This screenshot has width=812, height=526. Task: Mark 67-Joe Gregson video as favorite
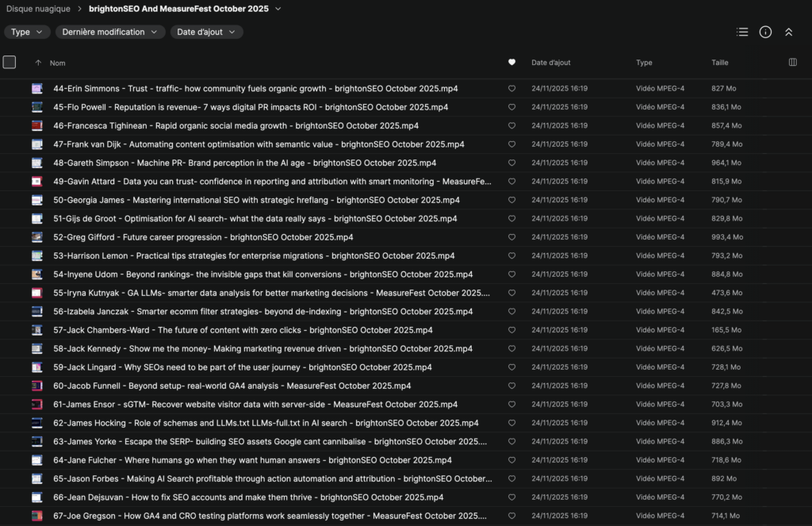pos(511,516)
